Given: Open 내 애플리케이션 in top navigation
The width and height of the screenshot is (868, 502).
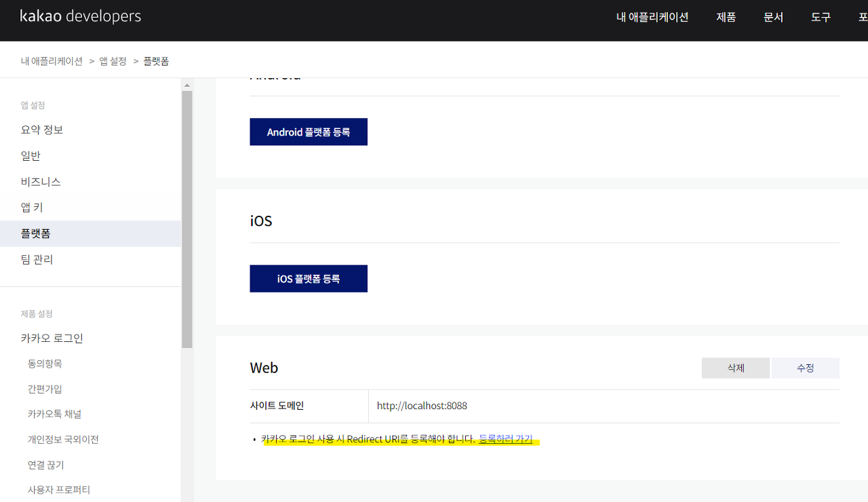Looking at the screenshot, I should (652, 17).
